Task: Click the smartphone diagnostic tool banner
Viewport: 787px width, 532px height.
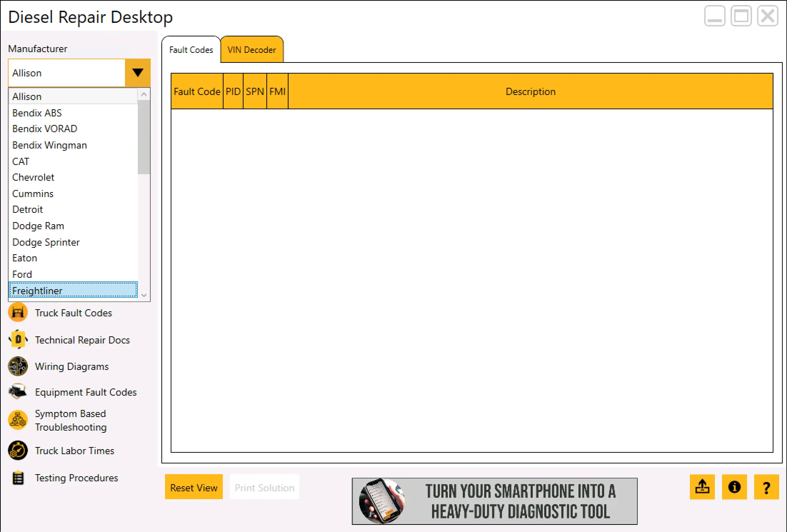Action: click(x=495, y=501)
